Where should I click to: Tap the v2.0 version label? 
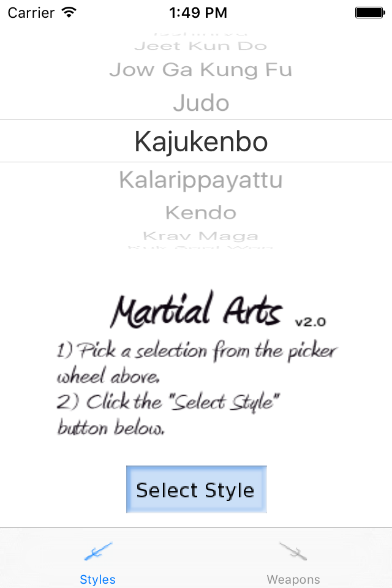click(310, 322)
